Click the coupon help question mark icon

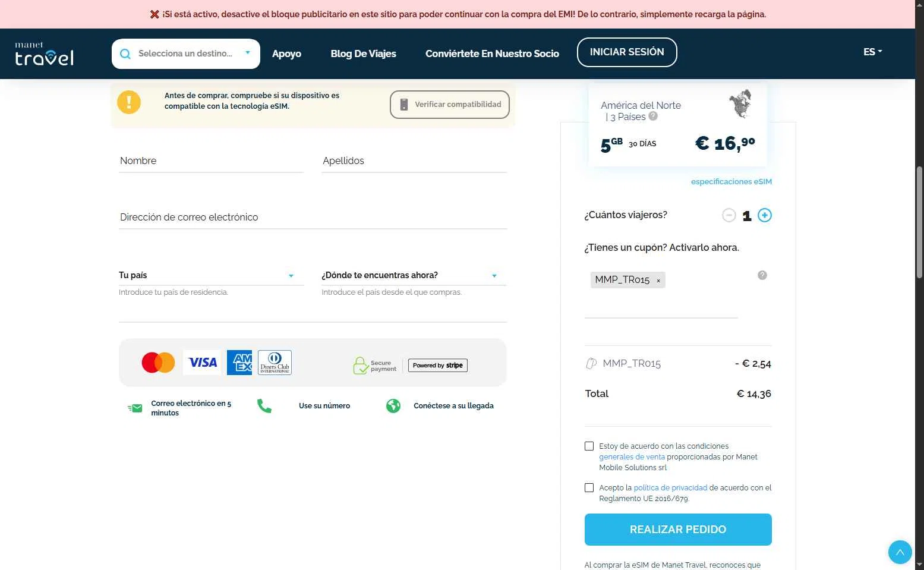(x=762, y=275)
